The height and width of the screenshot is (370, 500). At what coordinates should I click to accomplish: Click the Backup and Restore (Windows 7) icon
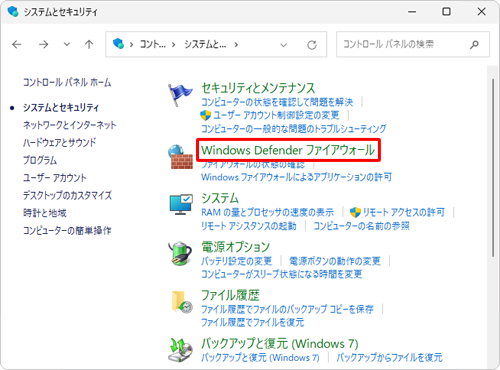coord(180,350)
